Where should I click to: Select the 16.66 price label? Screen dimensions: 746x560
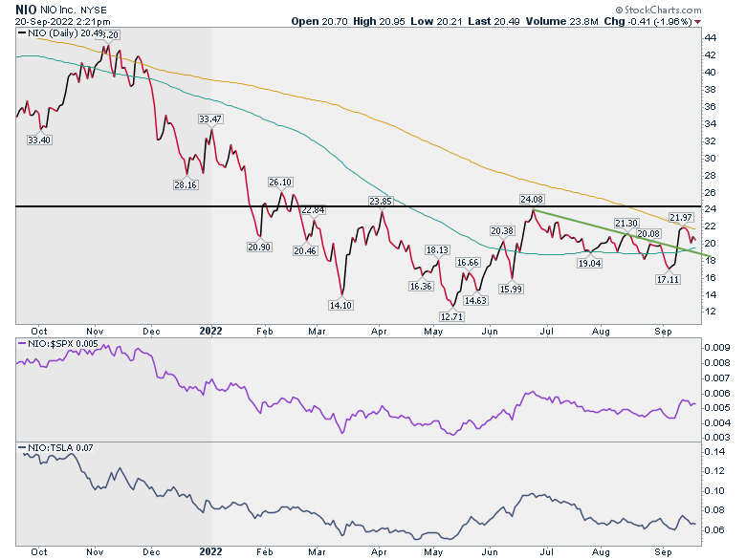pyautogui.click(x=468, y=263)
